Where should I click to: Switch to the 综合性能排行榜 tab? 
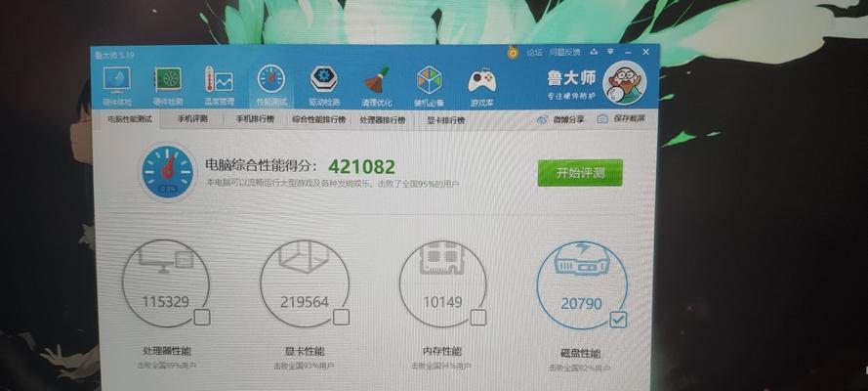[319, 119]
